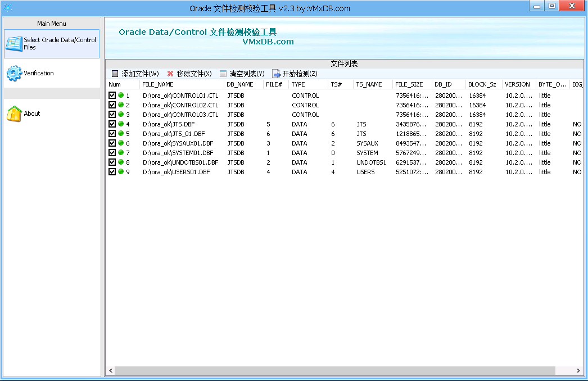Open Select Oracle Data/Control Files menu icon
This screenshot has height=381, width=588.
(x=14, y=44)
